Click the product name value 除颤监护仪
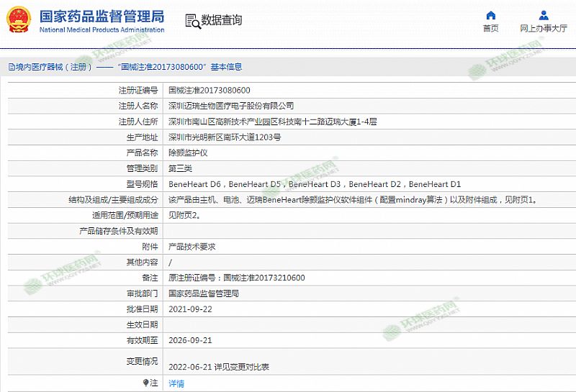The width and height of the screenshot is (576, 392). (x=188, y=152)
